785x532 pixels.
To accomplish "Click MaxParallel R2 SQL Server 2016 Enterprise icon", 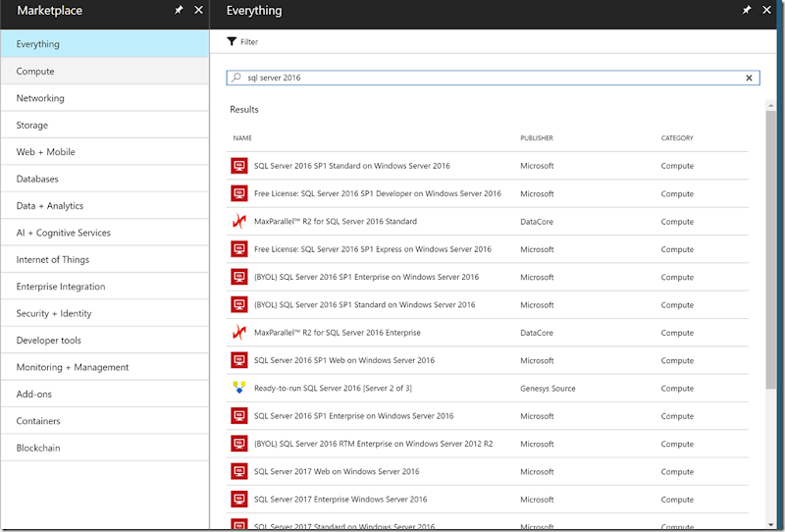I will pyautogui.click(x=239, y=332).
